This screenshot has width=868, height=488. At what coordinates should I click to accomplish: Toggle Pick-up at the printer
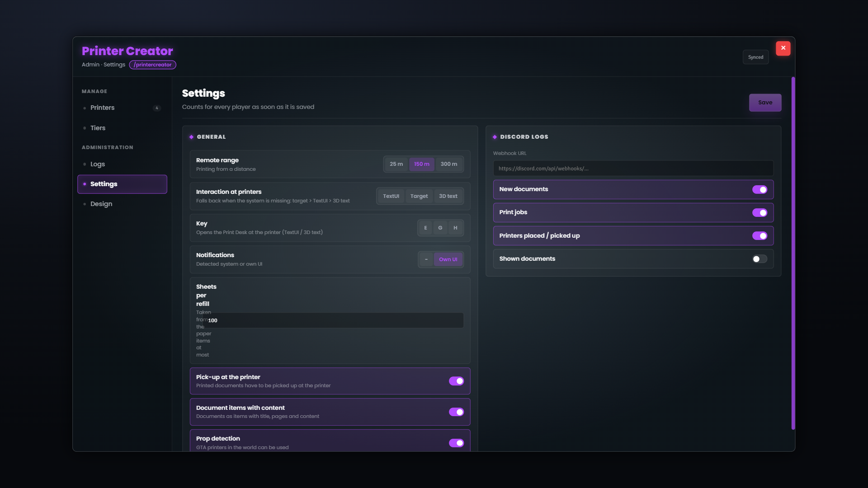[x=456, y=381]
